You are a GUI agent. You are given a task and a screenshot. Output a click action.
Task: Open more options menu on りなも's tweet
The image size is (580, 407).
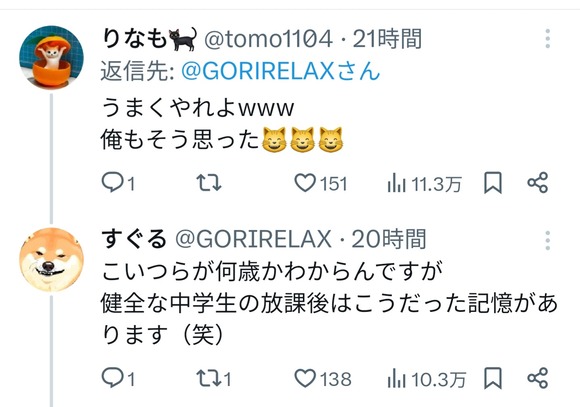[548, 38]
